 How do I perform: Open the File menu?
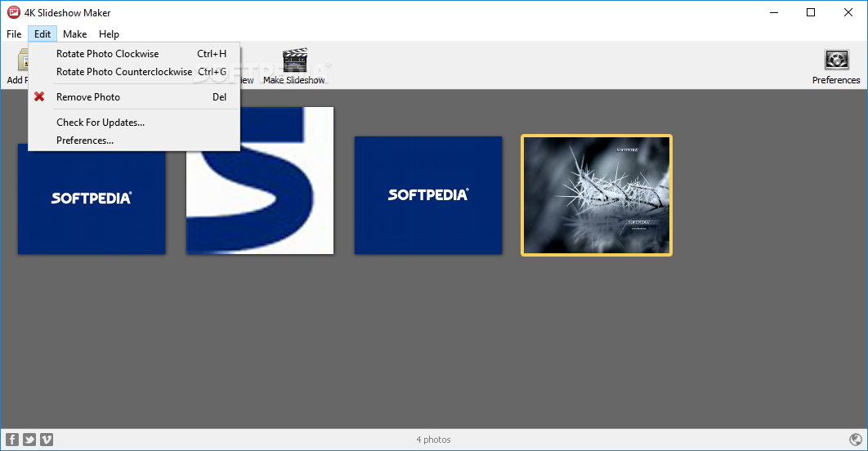pyautogui.click(x=14, y=33)
